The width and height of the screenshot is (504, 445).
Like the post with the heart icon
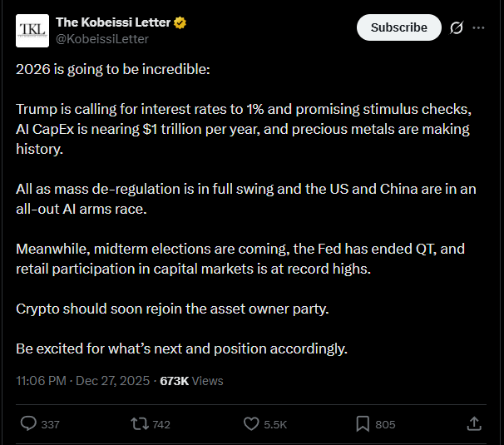click(x=251, y=423)
